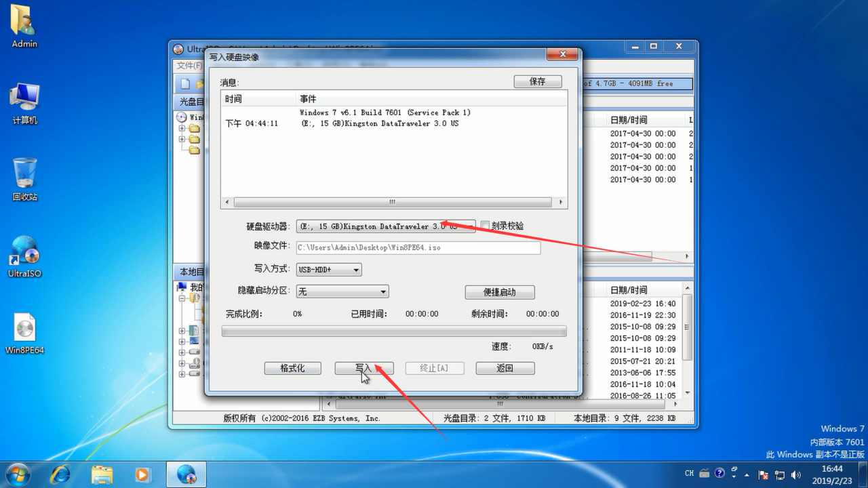Close the 写入硬盘映像 dialog

563,54
